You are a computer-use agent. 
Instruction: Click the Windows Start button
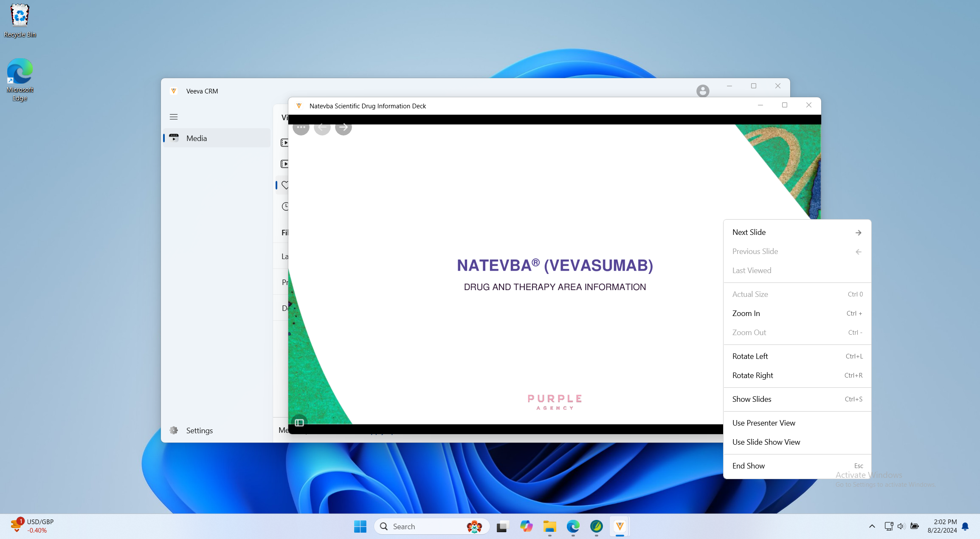coord(360,526)
